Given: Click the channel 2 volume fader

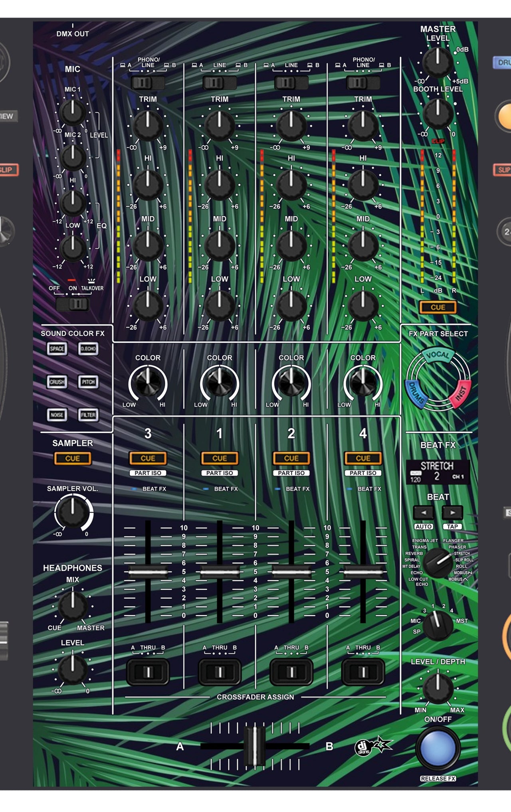Looking at the screenshot, I should (x=291, y=572).
